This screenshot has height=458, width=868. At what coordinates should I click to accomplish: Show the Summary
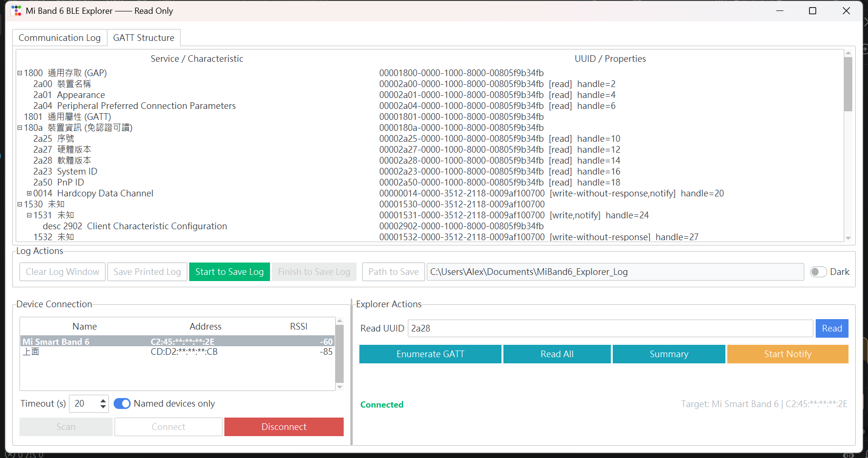(x=669, y=354)
